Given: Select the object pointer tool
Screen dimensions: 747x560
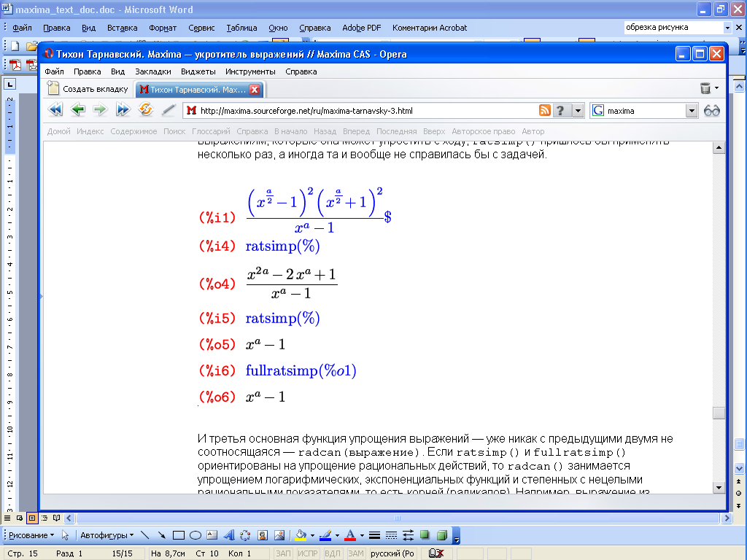Looking at the screenshot, I should pyautogui.click(x=65, y=535).
